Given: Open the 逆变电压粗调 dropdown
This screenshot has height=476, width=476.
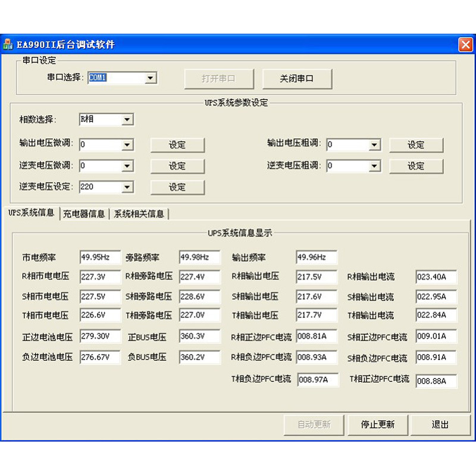Looking at the screenshot, I should (x=374, y=166).
